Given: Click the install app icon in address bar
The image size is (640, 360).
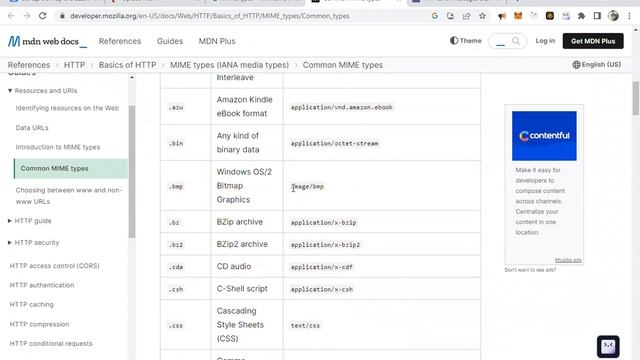Looking at the screenshot, I should click(451, 16).
